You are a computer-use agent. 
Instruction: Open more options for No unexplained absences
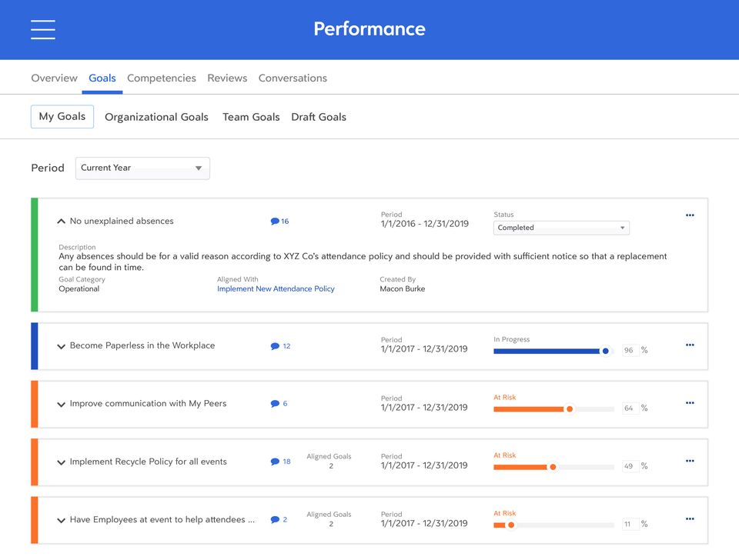690,215
